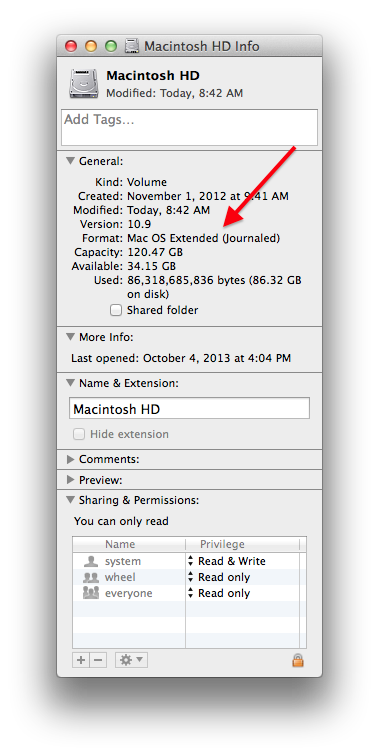The height and width of the screenshot is (756, 379).
Task: Click the Version value 10.9
Action: click(139, 224)
